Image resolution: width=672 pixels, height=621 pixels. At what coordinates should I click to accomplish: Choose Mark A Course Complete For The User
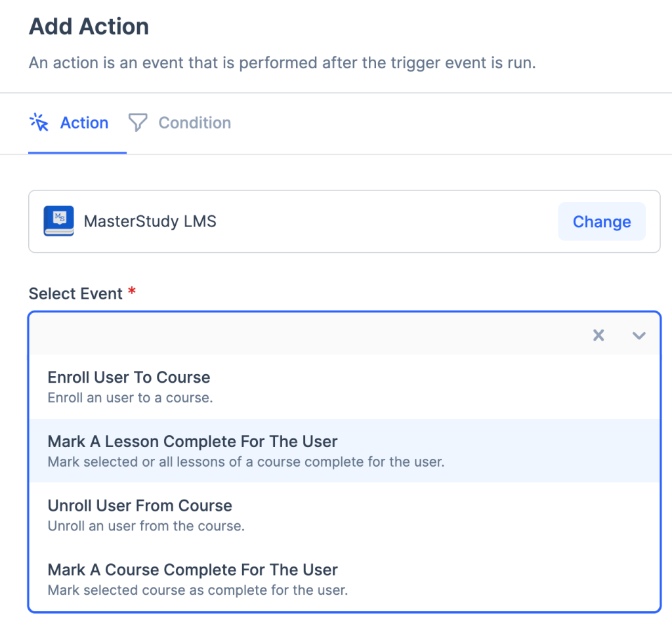(x=192, y=570)
